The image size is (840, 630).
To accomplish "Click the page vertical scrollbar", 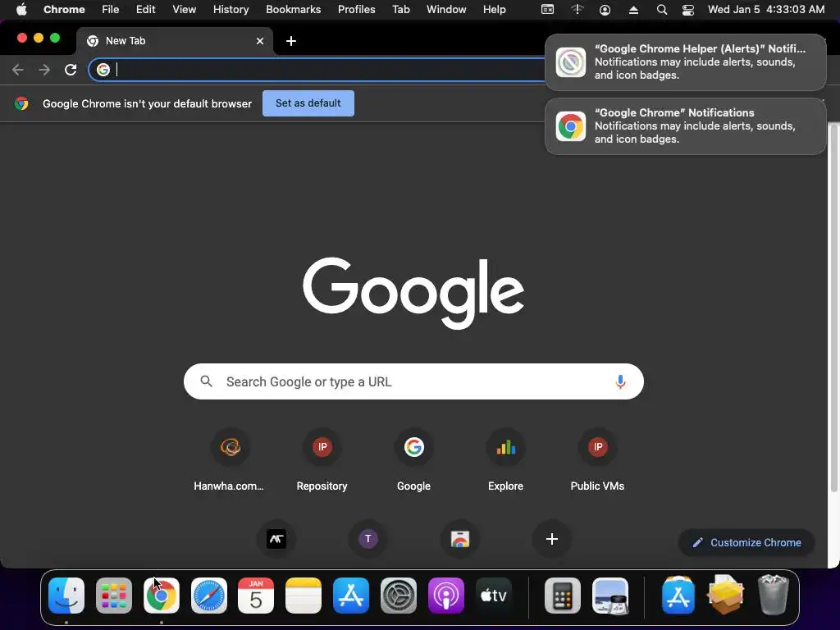I will point(833,308).
